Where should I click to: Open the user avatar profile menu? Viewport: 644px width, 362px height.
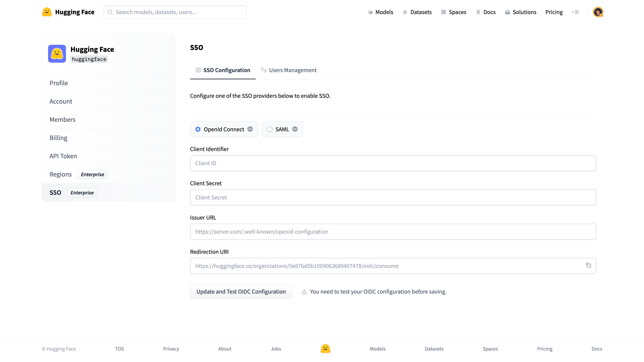pyautogui.click(x=598, y=12)
